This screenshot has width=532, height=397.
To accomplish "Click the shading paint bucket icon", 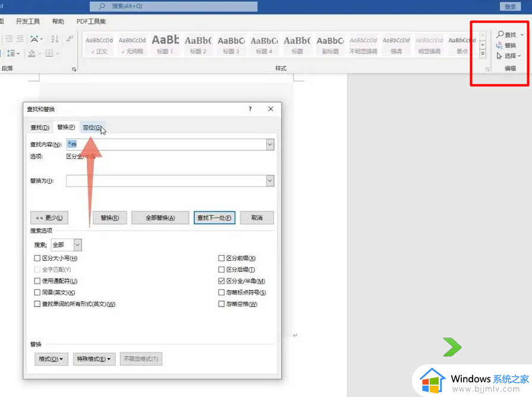I will click(32, 53).
